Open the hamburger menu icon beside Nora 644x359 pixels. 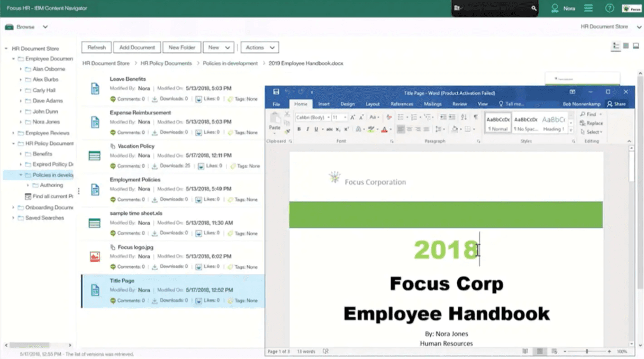pos(588,8)
